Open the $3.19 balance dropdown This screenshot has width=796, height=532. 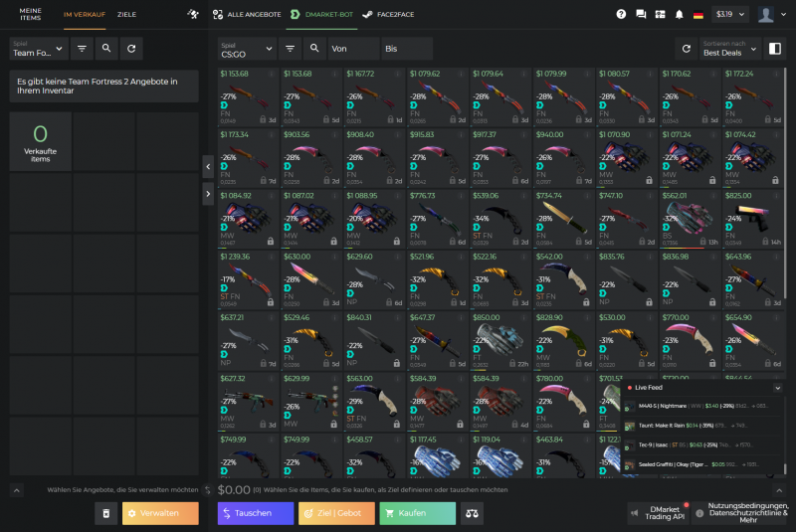pos(730,14)
